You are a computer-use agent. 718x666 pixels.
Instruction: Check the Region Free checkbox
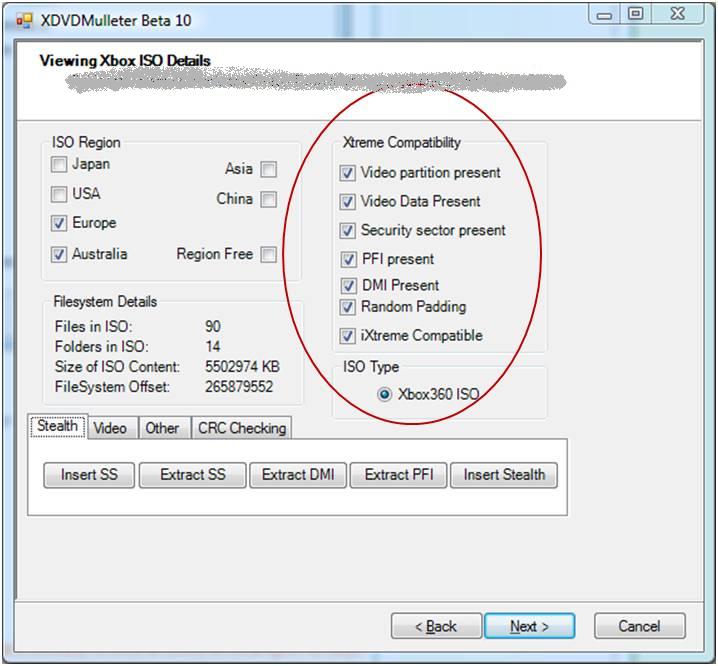pos(268,255)
